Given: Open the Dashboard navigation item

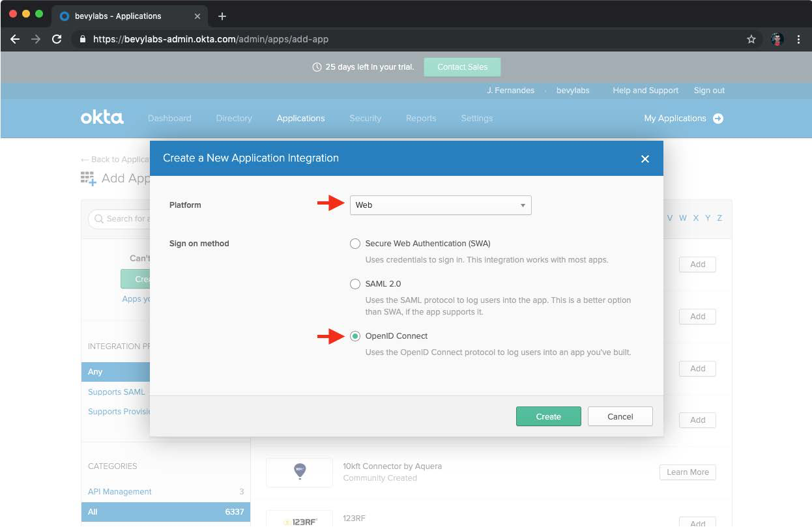Looking at the screenshot, I should coord(169,119).
